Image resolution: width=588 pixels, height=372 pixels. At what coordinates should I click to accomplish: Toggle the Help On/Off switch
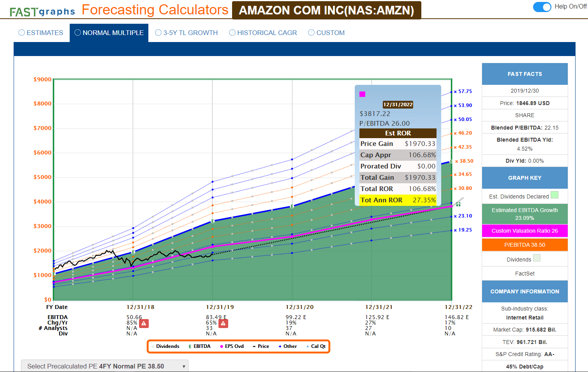[542, 7]
